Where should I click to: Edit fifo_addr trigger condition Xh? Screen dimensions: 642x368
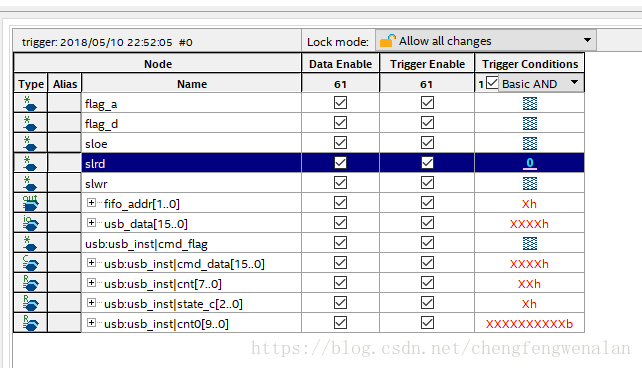(x=529, y=203)
